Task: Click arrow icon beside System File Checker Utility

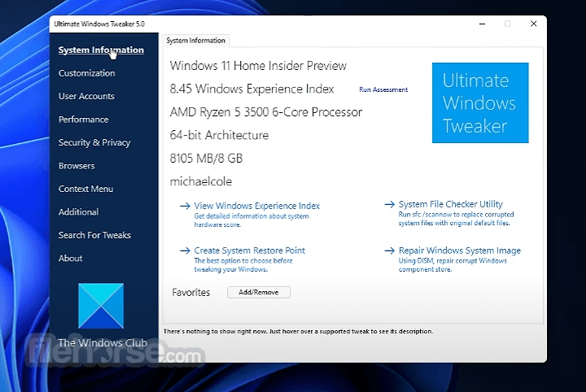Action: click(389, 204)
